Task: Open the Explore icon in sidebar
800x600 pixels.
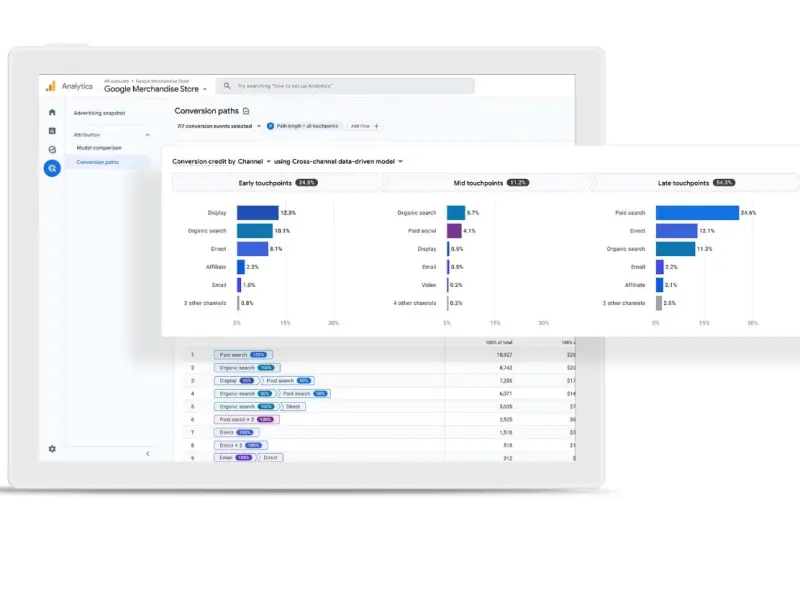Action: coord(52,149)
